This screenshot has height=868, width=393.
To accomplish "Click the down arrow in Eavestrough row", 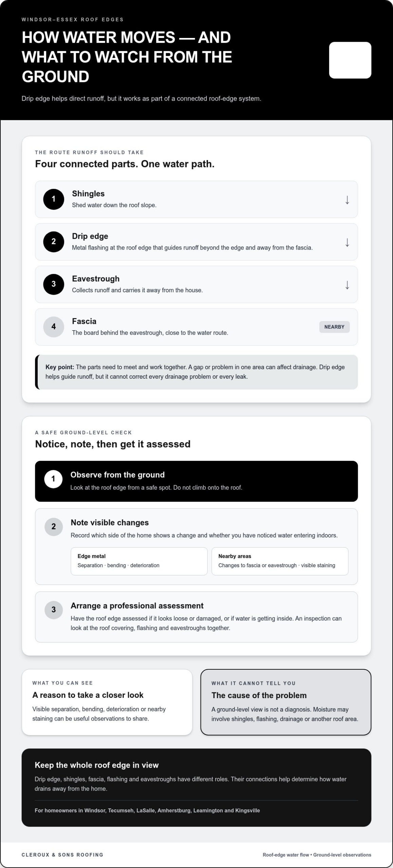I will [347, 285].
